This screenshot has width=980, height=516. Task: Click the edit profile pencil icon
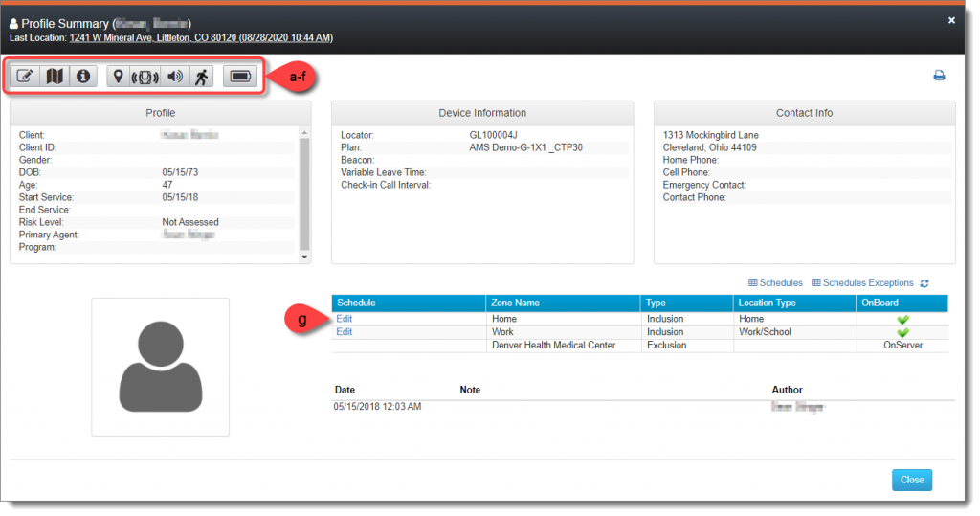tap(25, 77)
